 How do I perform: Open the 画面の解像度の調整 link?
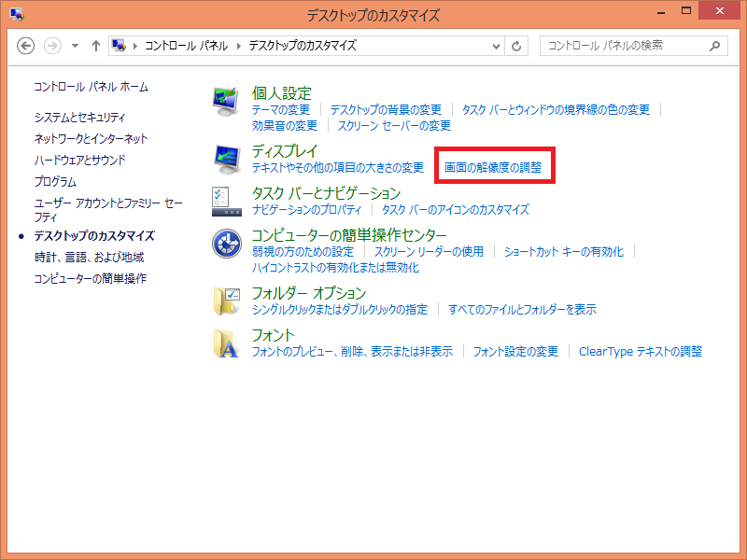(494, 165)
